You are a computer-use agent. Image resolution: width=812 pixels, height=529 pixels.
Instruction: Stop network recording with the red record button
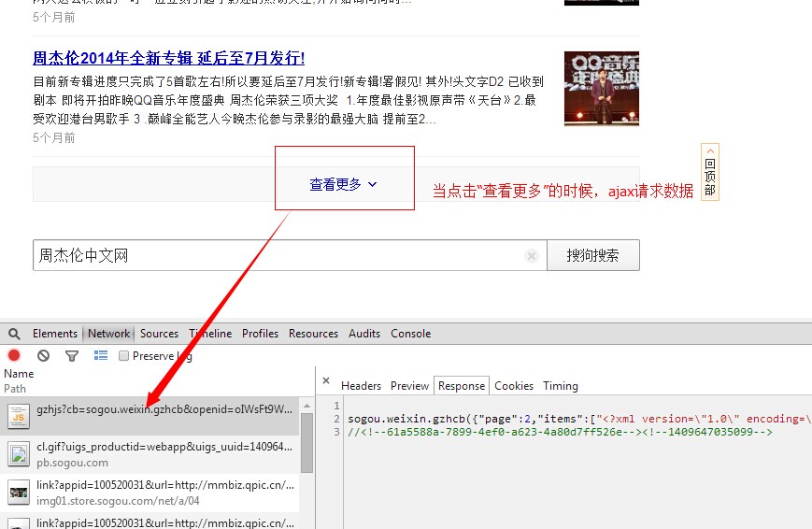click(x=14, y=355)
